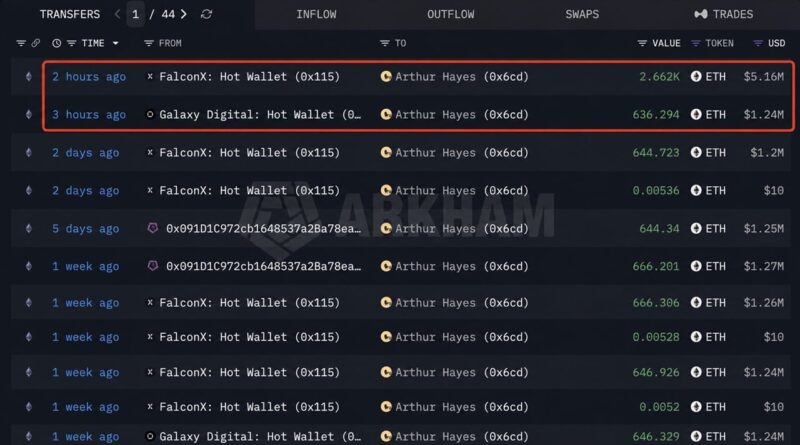Viewport: 800px width, 445px height.
Task: Switch to the INFLOW tab
Action: click(x=316, y=14)
